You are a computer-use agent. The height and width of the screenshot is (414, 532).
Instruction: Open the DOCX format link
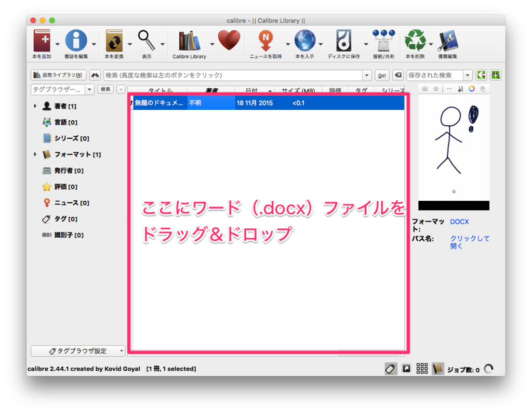(x=459, y=221)
